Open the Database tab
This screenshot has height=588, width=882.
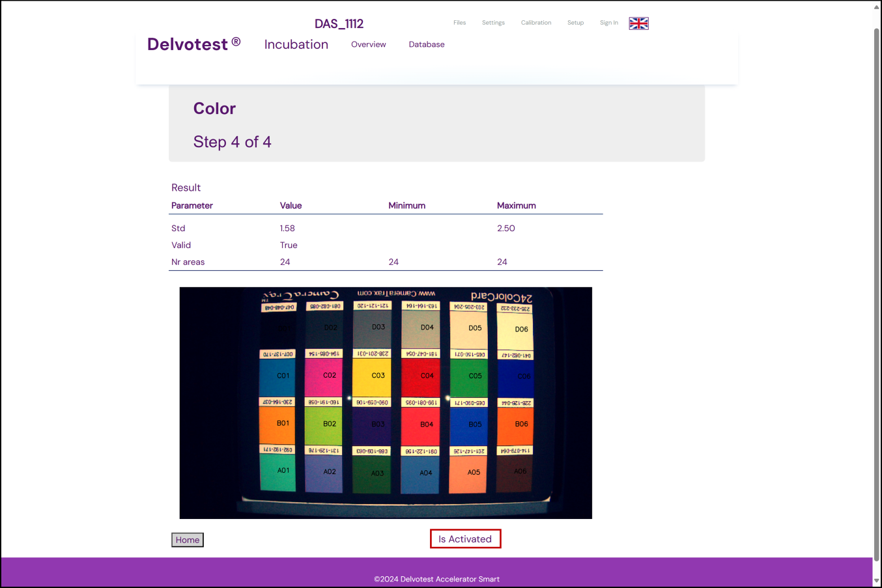pyautogui.click(x=426, y=44)
